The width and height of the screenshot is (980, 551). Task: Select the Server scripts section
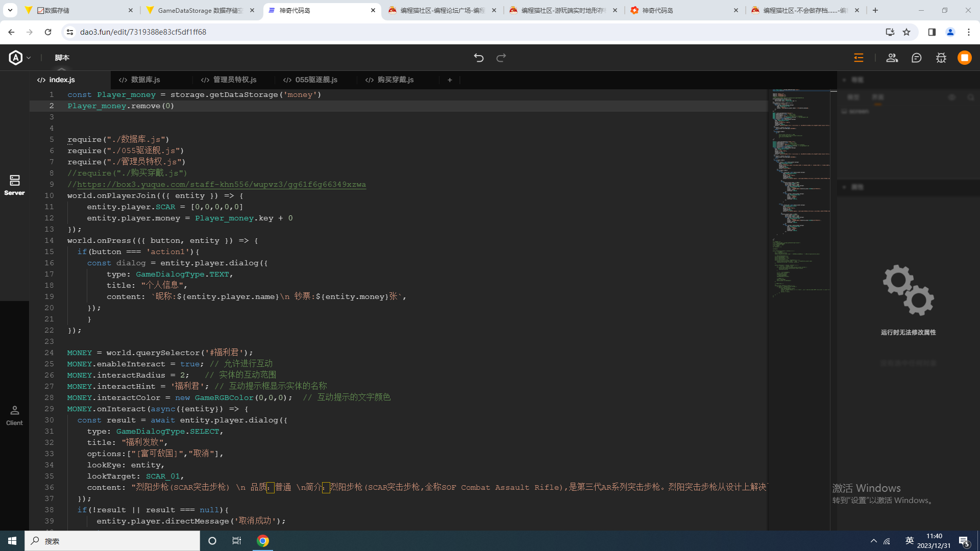click(x=14, y=185)
